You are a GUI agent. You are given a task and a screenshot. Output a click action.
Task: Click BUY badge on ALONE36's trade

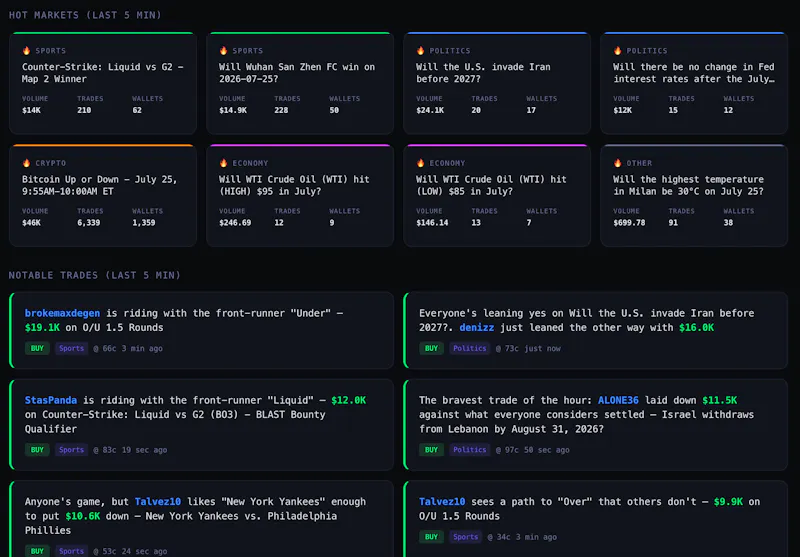pos(431,450)
